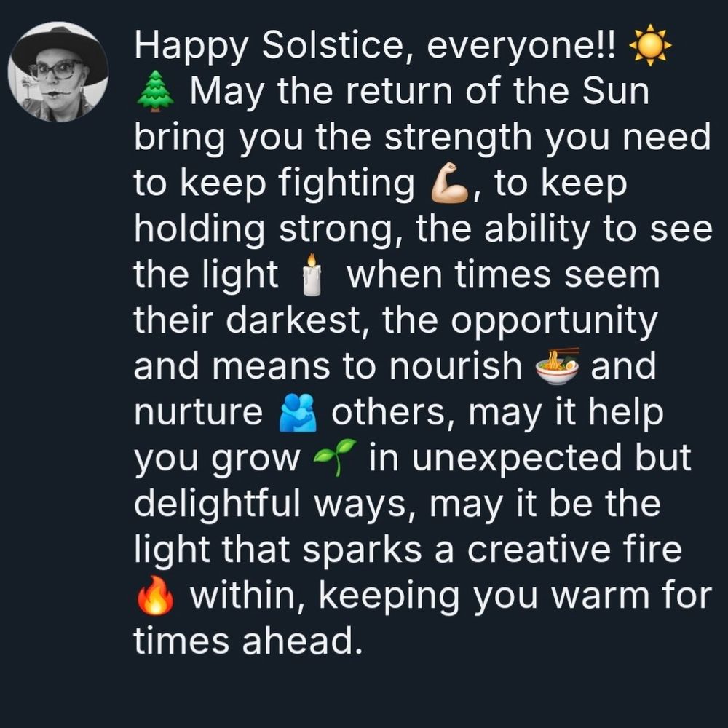This screenshot has height=728, width=728.
Task: Click the sun emoji after 'everyone!!'
Action: coord(649,44)
